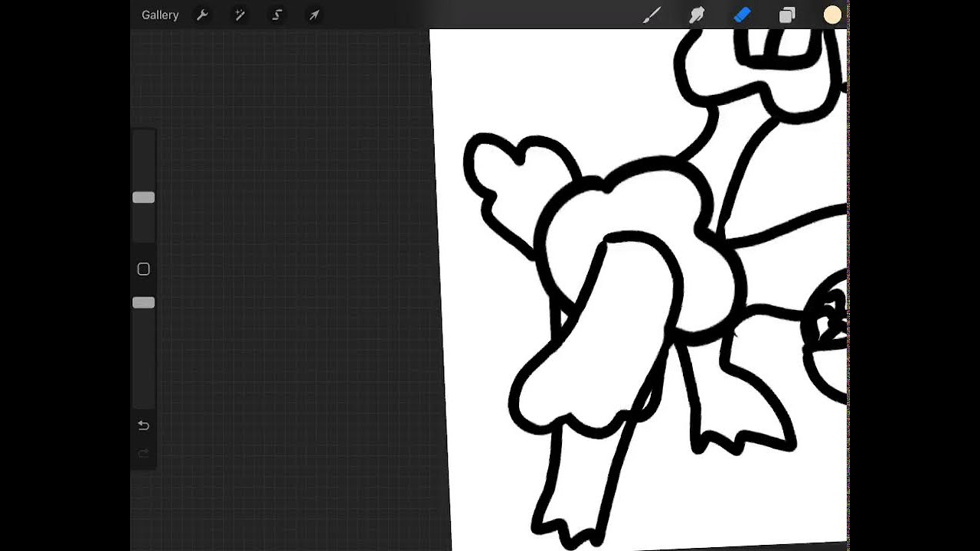Click the brush opacity slider handle
Screen dimensions: 980x551
coord(143,303)
